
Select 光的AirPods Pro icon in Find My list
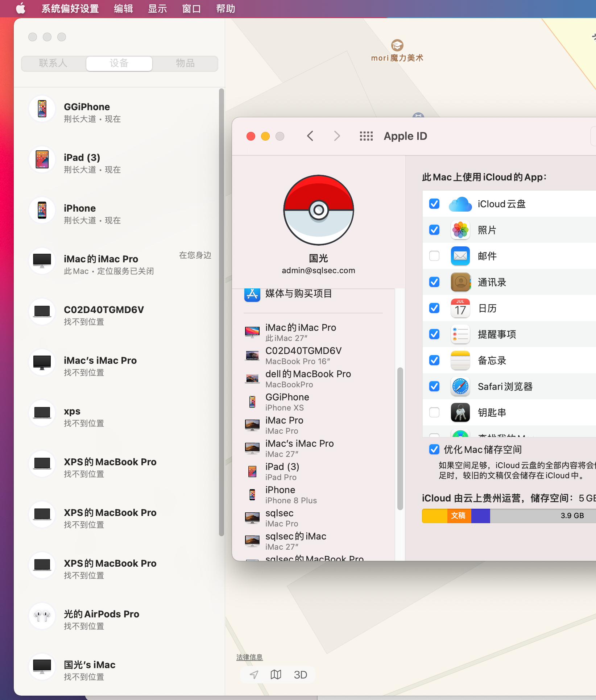42,616
